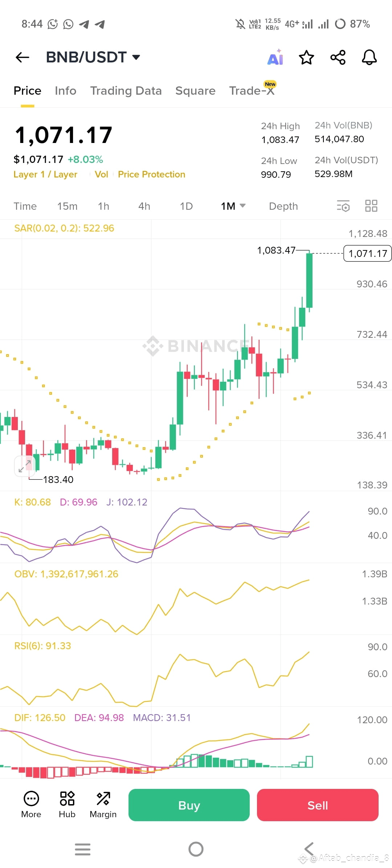This screenshot has width=392, height=868.
Task: Tap the Android back navigation icon
Action: click(x=309, y=849)
